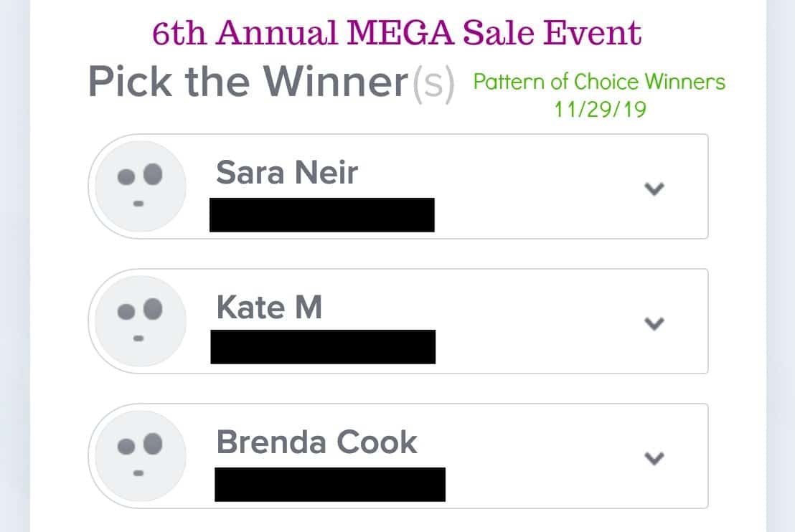Expand Brenda Cook's entry chevron
Screen dimensions: 795x532
point(654,458)
